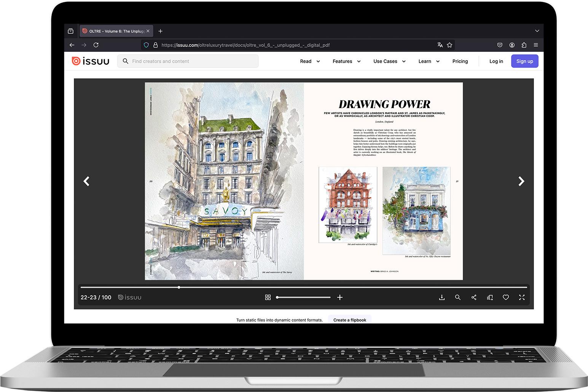The height and width of the screenshot is (392, 588).
Task: Expand the Read dropdown menu
Action: (x=310, y=61)
